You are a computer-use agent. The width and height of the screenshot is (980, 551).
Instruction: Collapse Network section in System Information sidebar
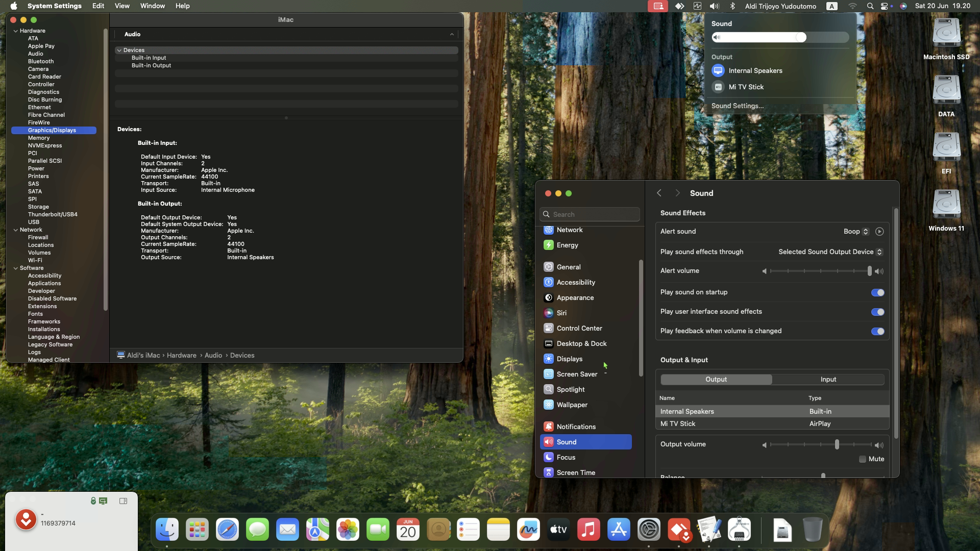tap(15, 230)
